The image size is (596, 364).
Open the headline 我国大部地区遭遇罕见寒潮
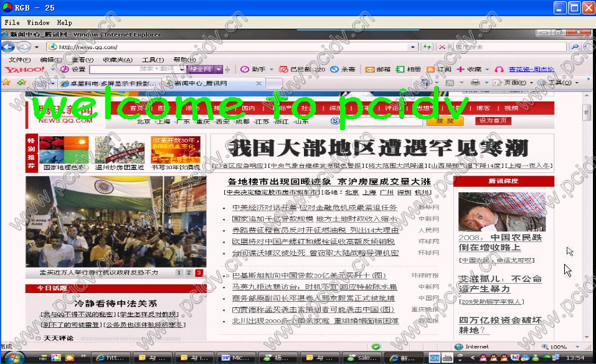[379, 148]
